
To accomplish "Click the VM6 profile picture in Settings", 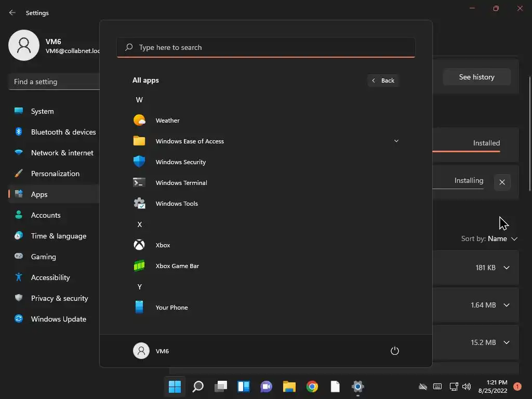I will coord(24,45).
